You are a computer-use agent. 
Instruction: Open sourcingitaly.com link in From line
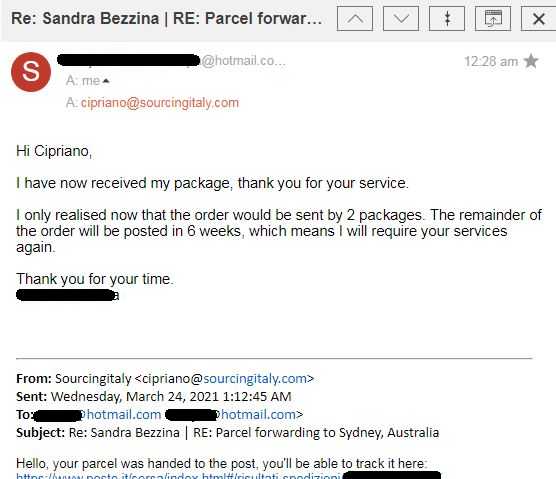255,379
